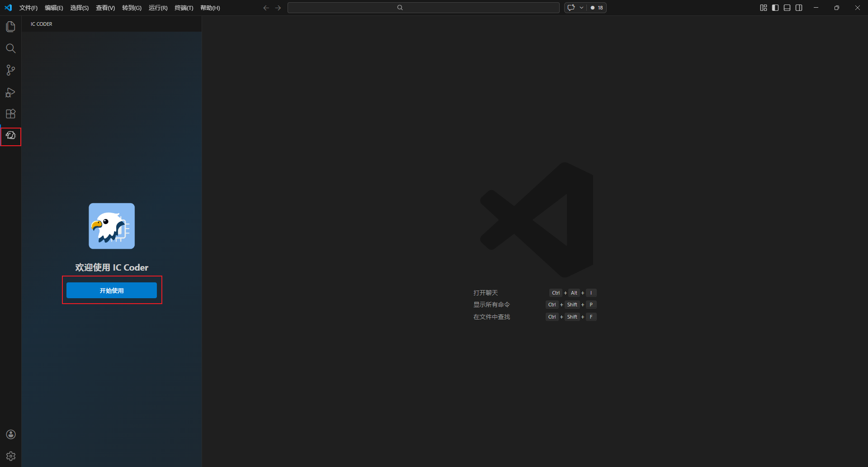The height and width of the screenshot is (467, 868).
Task: Open the Explorer view in activity bar
Action: (x=10, y=27)
